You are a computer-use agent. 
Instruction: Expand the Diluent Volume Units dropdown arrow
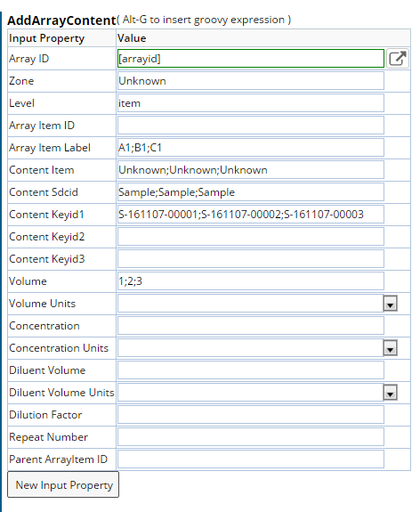[390, 393]
